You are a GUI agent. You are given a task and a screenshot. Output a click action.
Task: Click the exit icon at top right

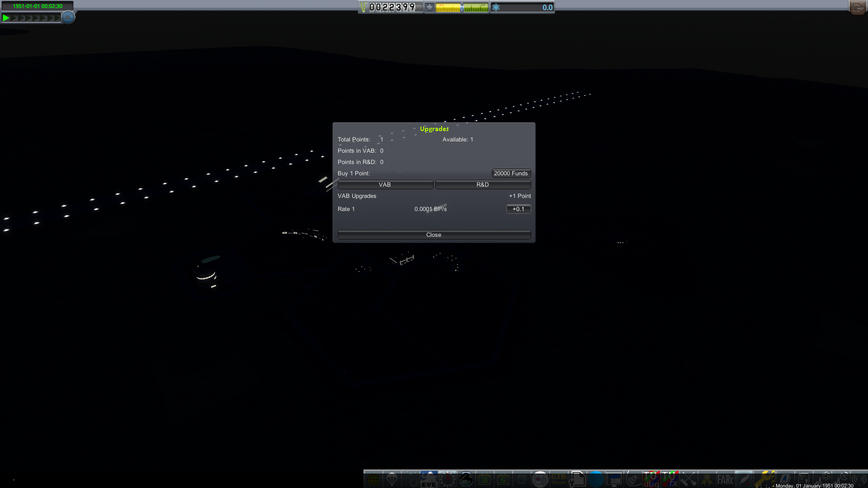(858, 7)
